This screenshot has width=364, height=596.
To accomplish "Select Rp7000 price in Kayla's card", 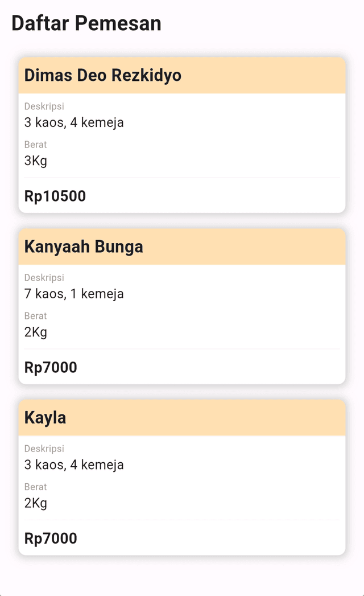I will click(x=51, y=539).
